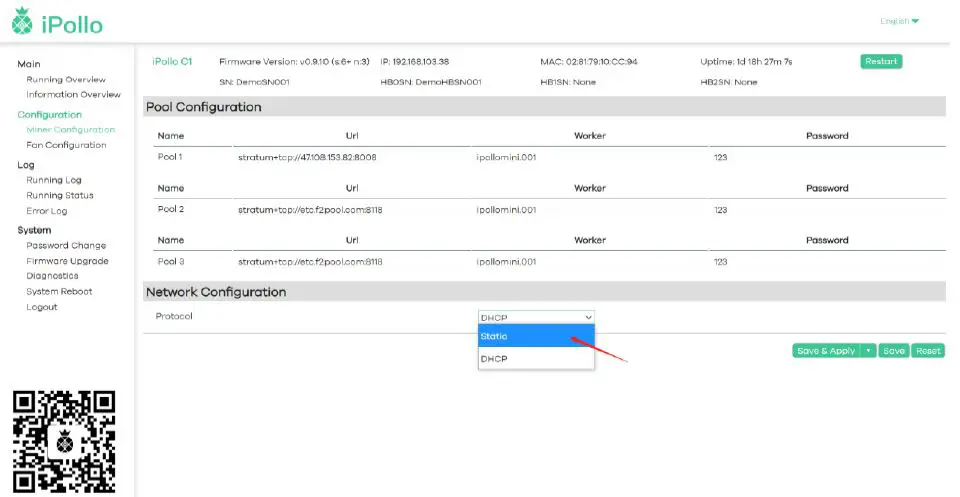Click Pool 1 worker ipollomini.001
Viewport: 960px width, 497px height.
point(506,157)
